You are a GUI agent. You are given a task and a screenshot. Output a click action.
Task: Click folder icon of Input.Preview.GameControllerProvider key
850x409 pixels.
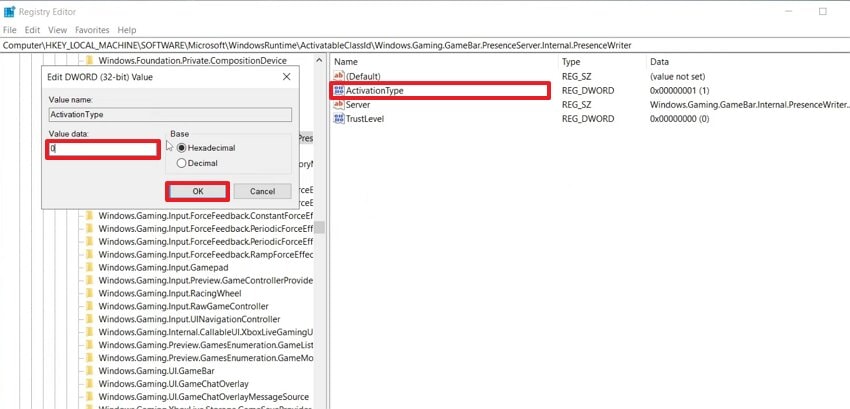pyautogui.click(x=89, y=280)
